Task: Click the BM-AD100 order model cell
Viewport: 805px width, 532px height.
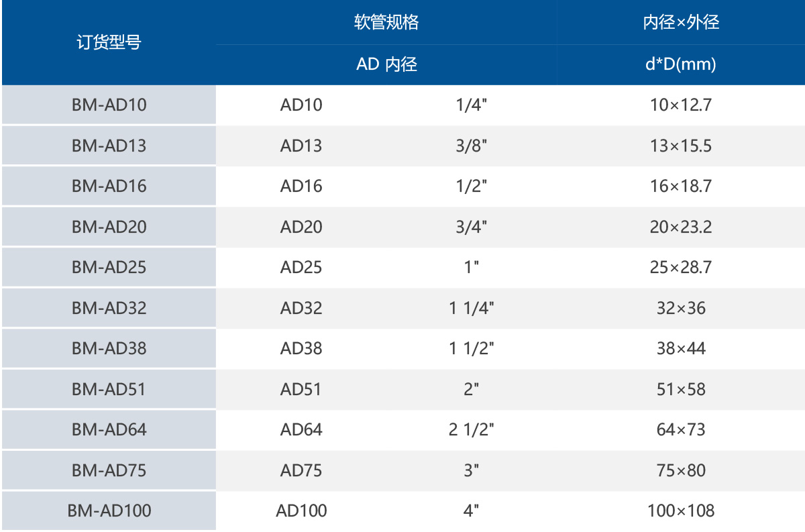Action: (x=109, y=511)
